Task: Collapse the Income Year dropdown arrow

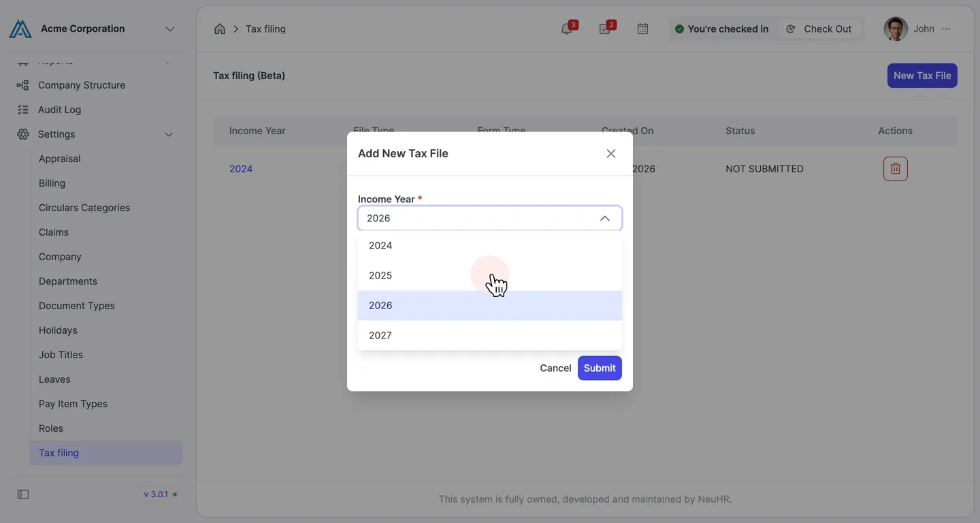Action: tap(604, 218)
